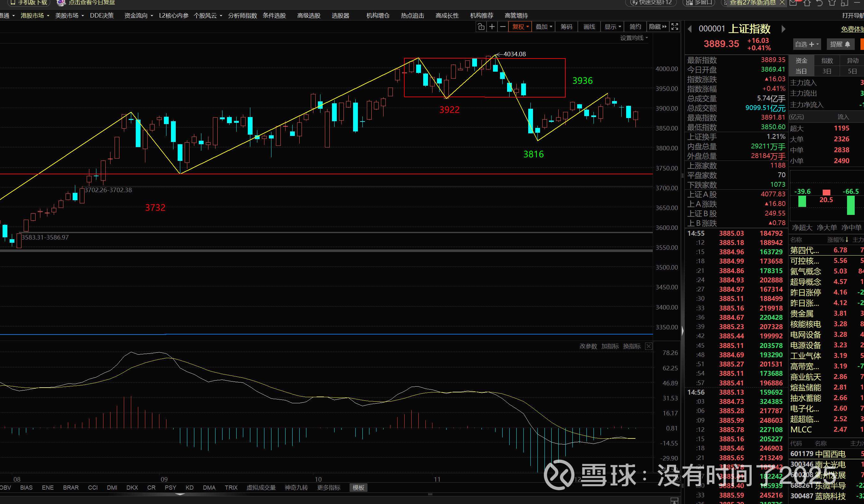Zoom out chart with the minus icon

coord(503,27)
